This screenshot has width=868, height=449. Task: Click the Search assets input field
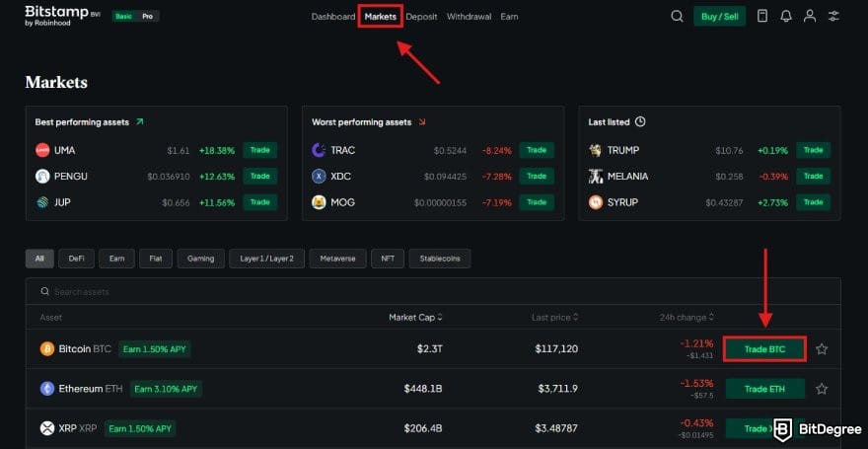[x=433, y=291]
